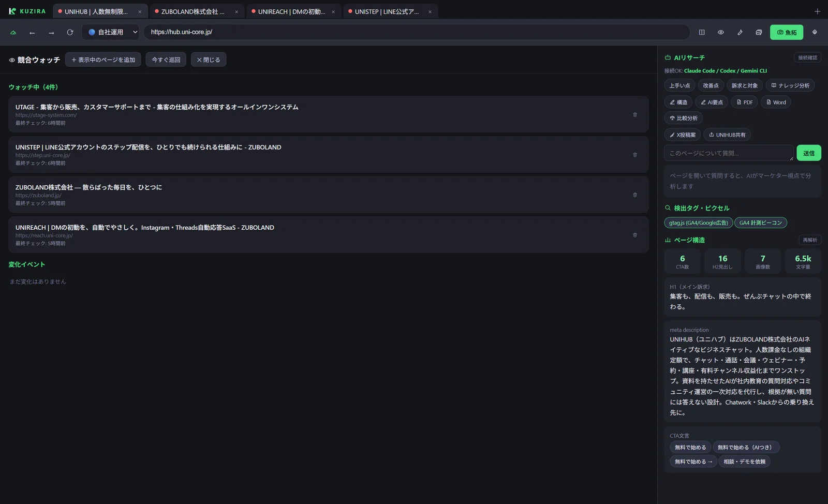Toggle the eye watch icon in toolbar
This screenshot has width=828, height=504.
(x=721, y=32)
